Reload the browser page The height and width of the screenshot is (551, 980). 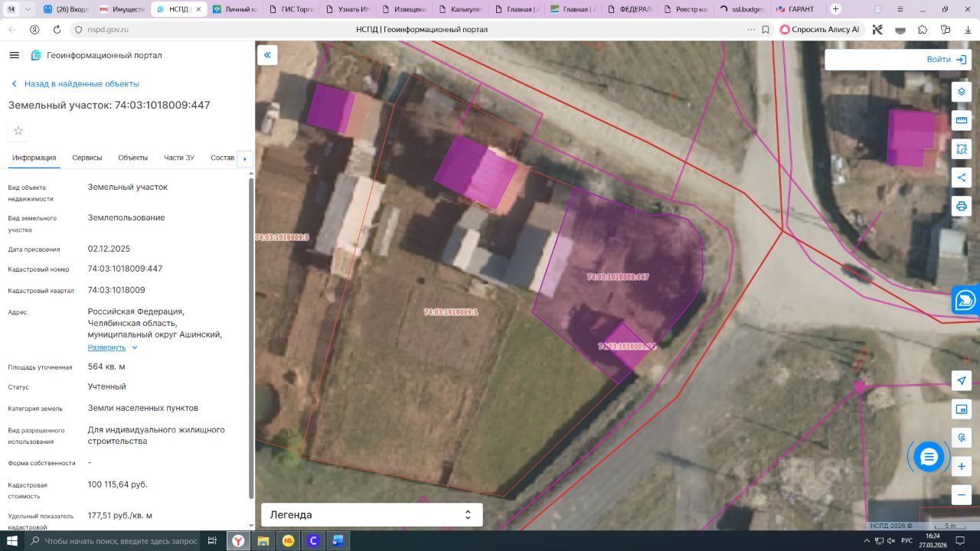point(57,30)
